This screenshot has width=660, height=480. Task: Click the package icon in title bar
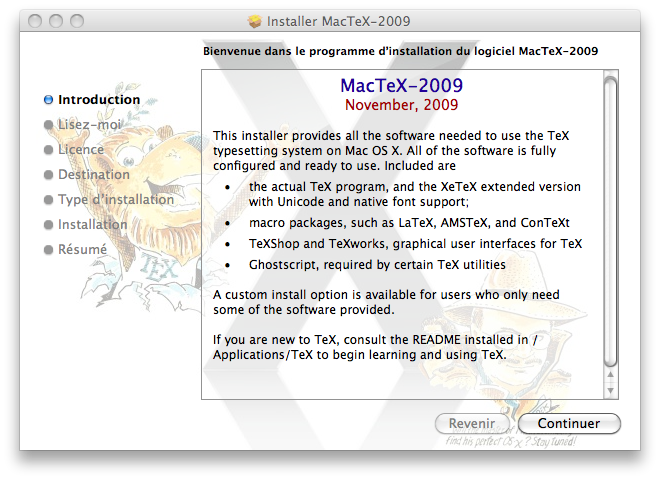click(255, 21)
